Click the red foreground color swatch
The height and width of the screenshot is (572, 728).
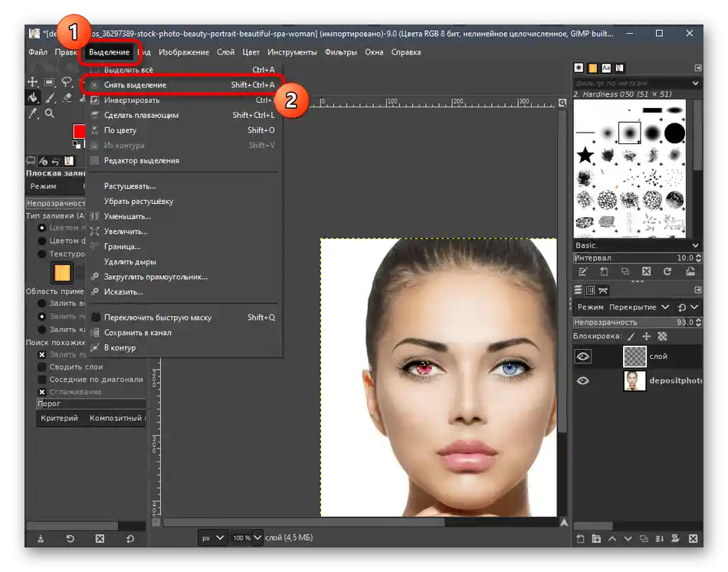point(78,131)
